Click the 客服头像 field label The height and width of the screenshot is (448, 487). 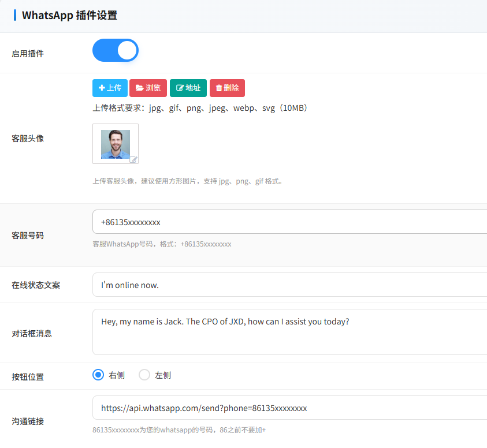[28, 139]
